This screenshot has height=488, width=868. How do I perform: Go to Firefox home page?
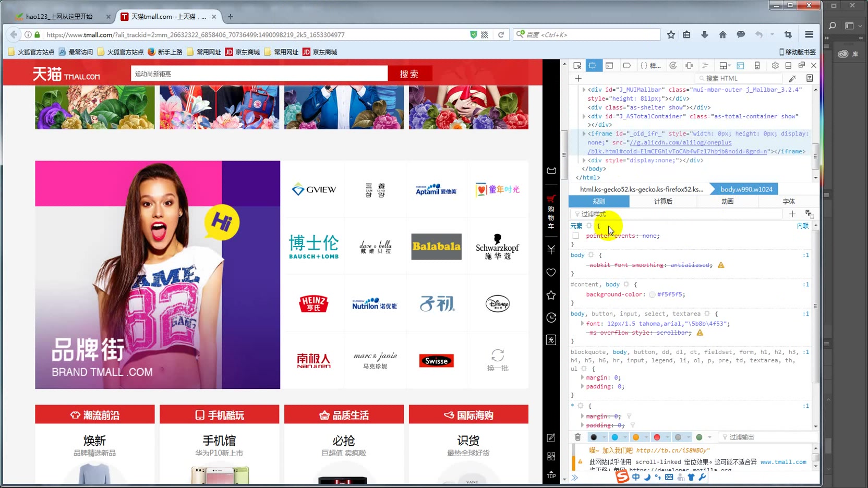(722, 34)
